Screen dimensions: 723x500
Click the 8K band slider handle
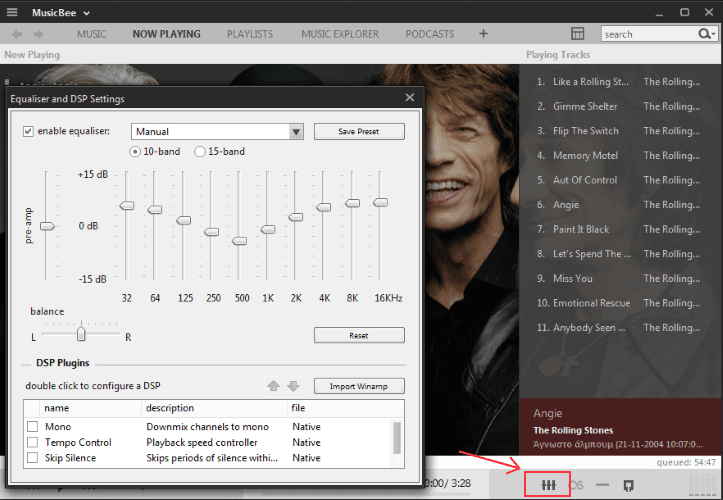tap(352, 203)
